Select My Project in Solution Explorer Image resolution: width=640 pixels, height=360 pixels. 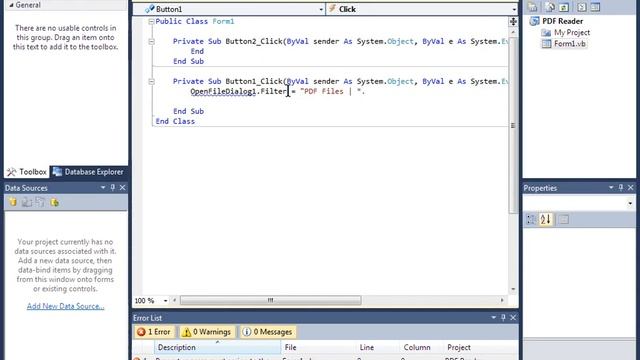572,32
